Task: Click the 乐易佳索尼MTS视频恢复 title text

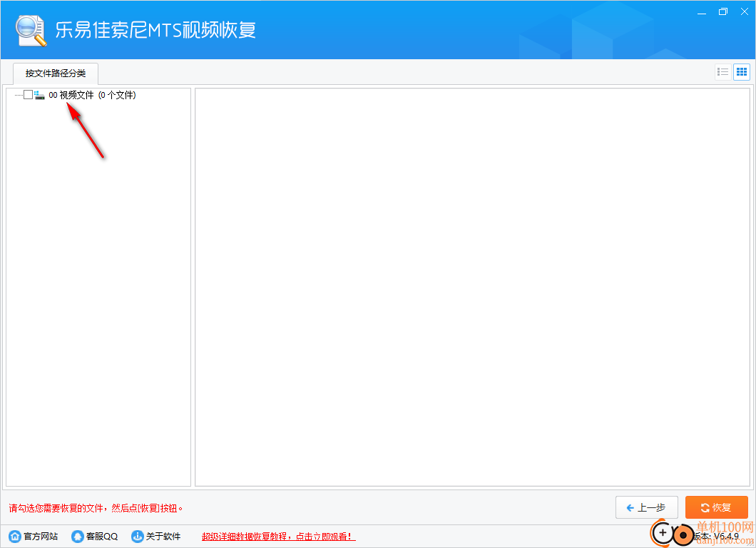Action: coord(155,30)
